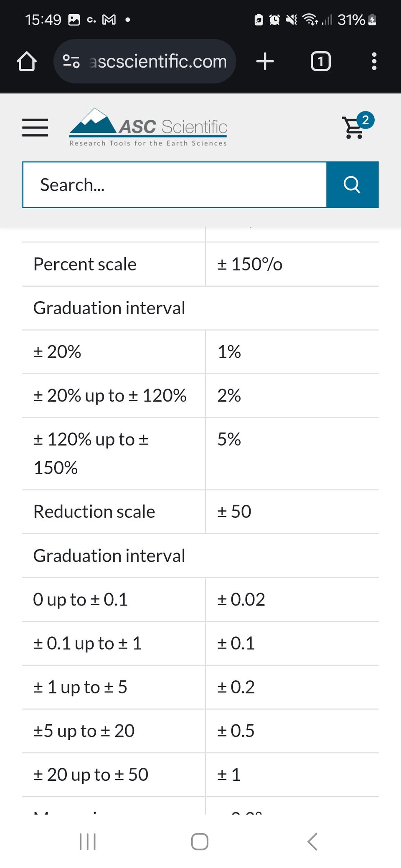Tap the Android recent apps button
401x868 pixels.
click(x=88, y=841)
